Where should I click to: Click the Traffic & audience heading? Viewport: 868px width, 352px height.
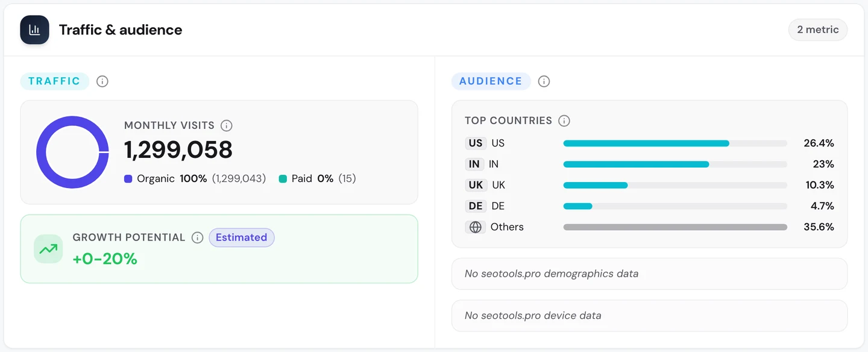pyautogui.click(x=121, y=30)
